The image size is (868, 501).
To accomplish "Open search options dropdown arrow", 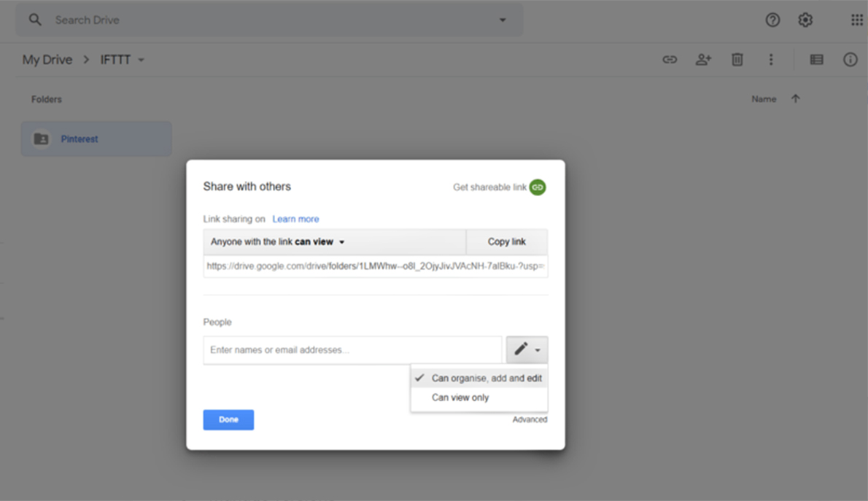I will tap(502, 20).
